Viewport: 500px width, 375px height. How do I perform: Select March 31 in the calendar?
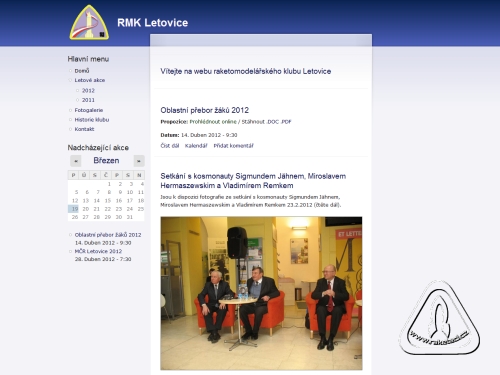130,217
